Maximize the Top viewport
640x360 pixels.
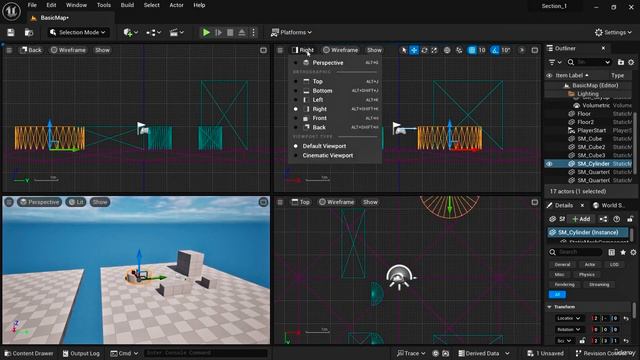[x=535, y=202]
